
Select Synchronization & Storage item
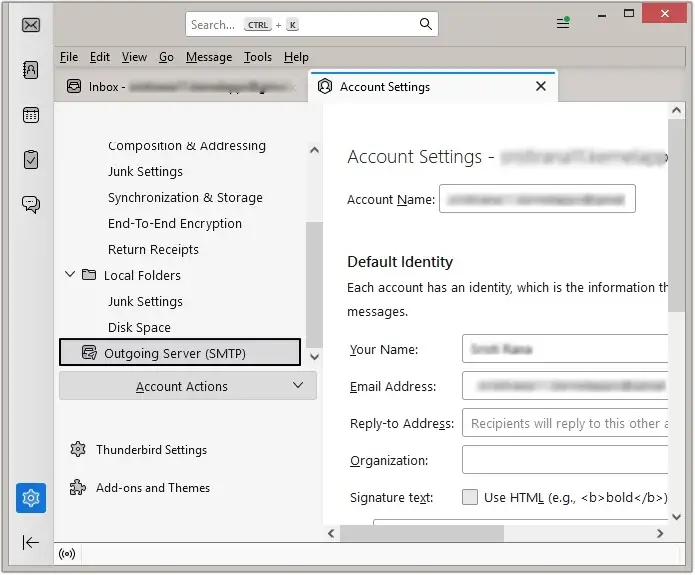[x=185, y=197]
